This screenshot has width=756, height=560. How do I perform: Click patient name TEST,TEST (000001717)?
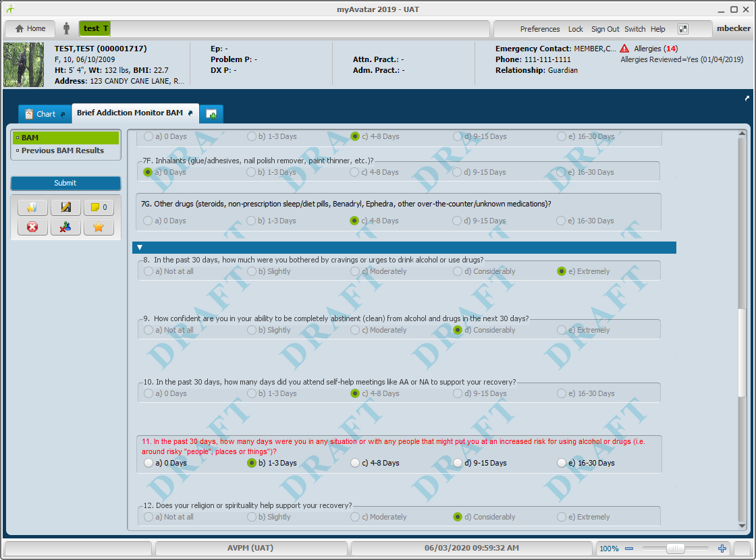[x=101, y=49]
